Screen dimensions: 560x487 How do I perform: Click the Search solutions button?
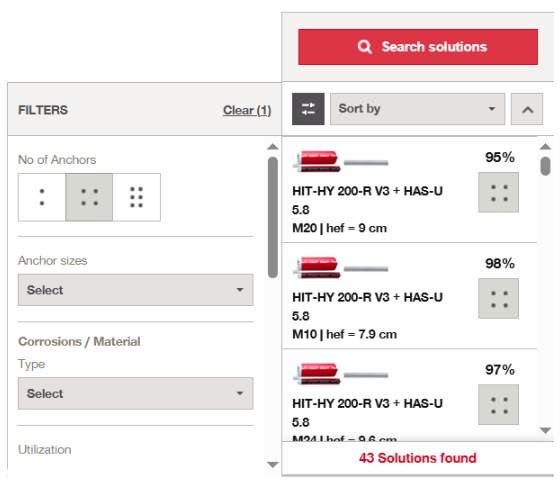[x=418, y=47]
